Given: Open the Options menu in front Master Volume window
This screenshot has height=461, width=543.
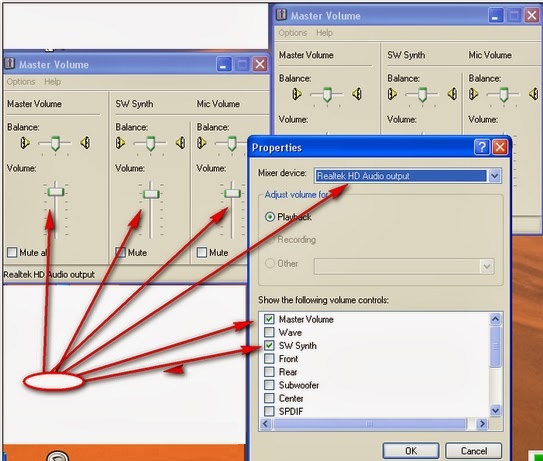Looking at the screenshot, I should (21, 82).
